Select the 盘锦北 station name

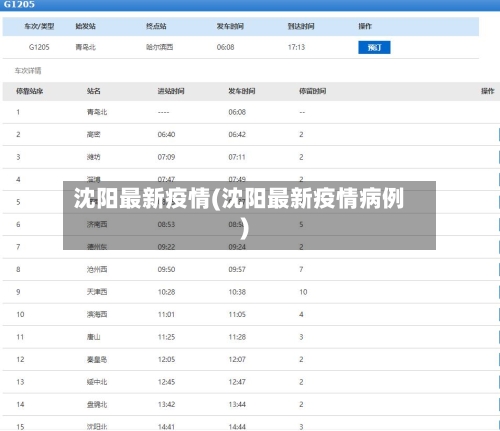(97, 404)
